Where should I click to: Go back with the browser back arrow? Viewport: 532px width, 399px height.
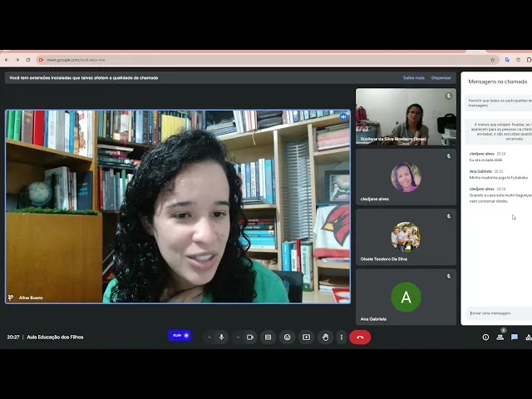click(x=7, y=60)
